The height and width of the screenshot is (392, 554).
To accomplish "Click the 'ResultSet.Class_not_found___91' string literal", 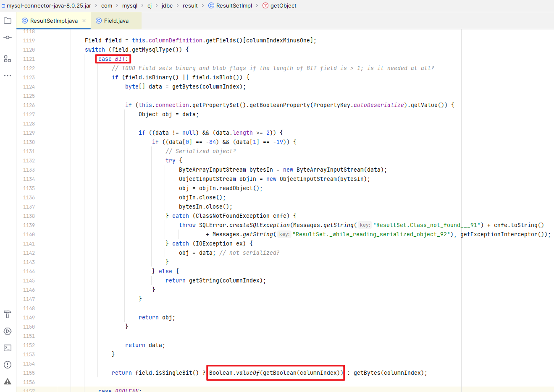I will click(426, 225).
